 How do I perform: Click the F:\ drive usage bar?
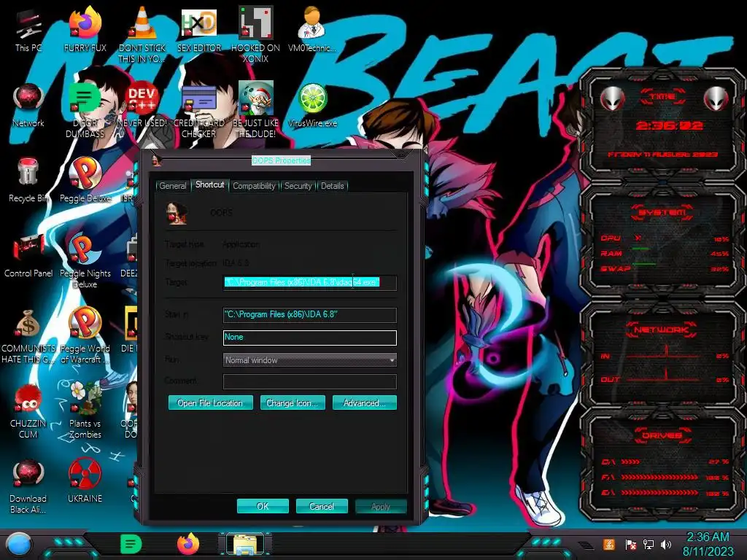[x=659, y=477]
